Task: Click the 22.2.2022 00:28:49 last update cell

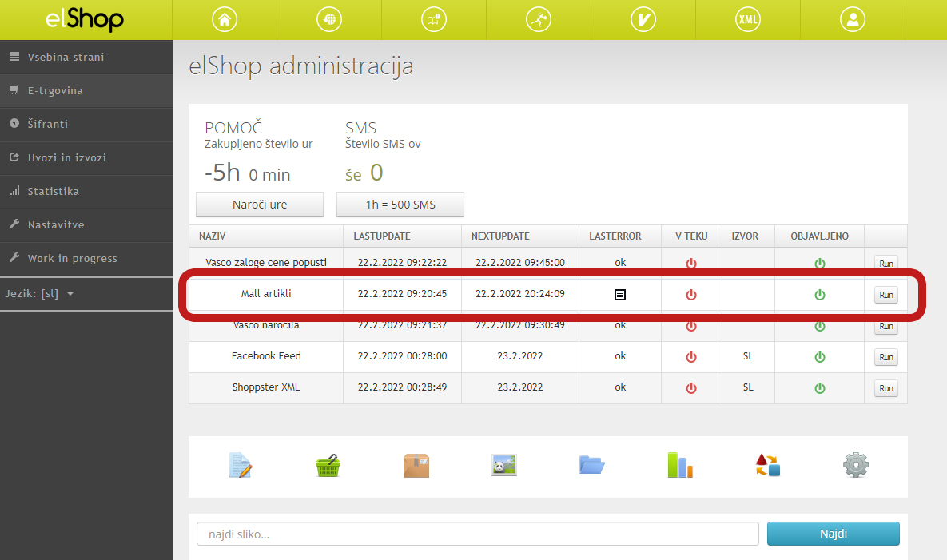Action: 402,387
